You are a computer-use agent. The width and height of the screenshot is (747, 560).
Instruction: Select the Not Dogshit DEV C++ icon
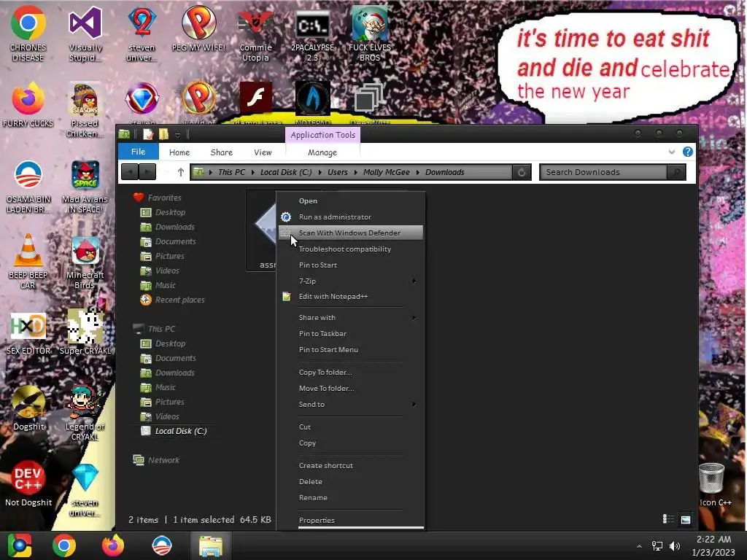[28, 484]
